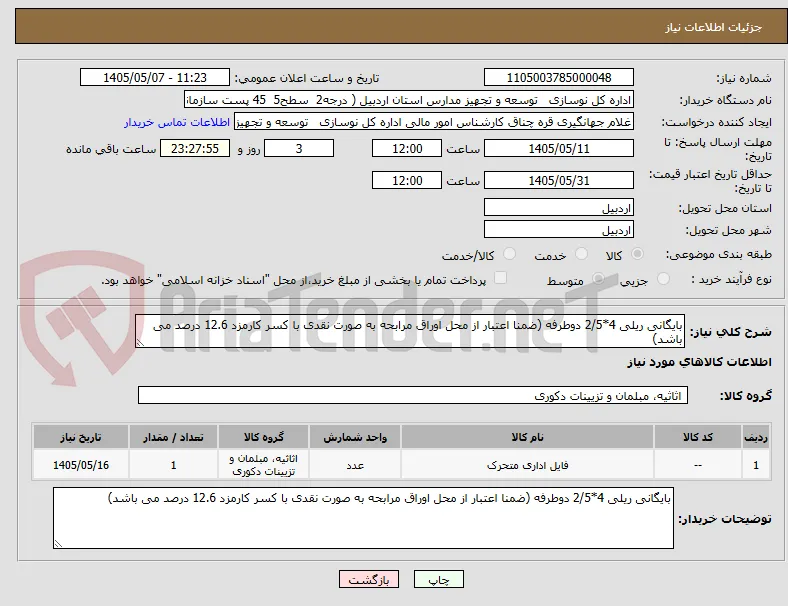Click the کد کالا column header
Screen dimensions: 788x606
(x=698, y=437)
